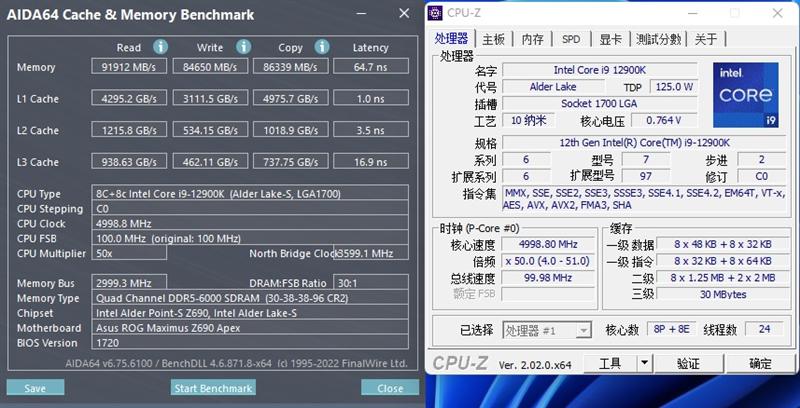
Task: Click the Memory Type DDR5-6000 field
Action: pos(250,297)
